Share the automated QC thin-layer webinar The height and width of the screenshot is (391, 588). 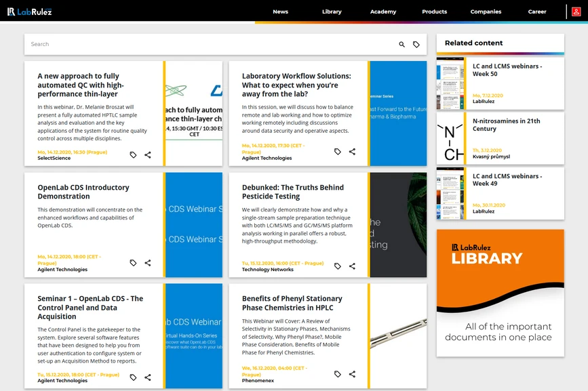(148, 155)
